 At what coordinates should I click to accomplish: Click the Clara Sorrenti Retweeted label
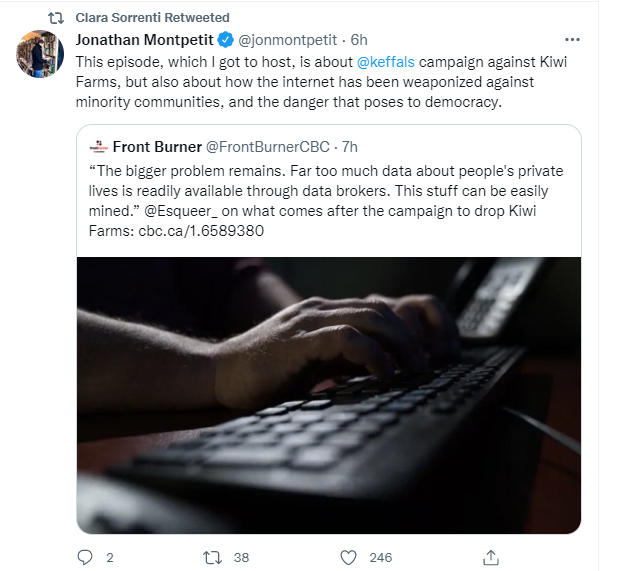tap(152, 18)
